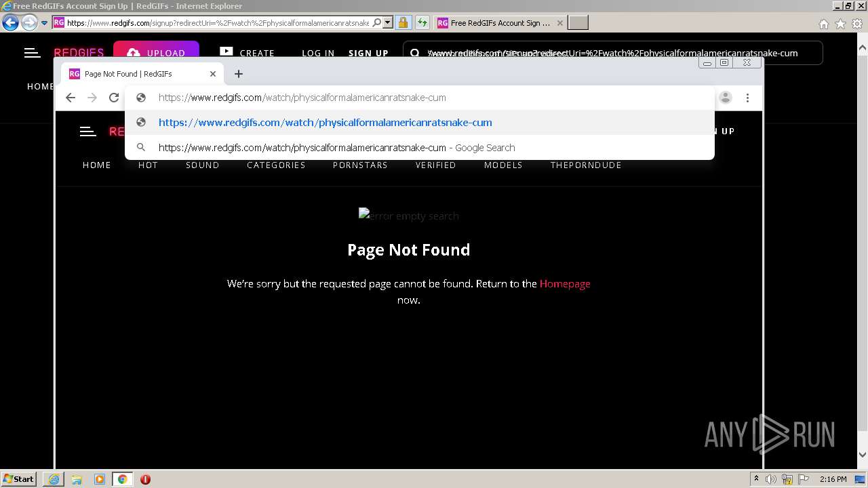
Task: Open the IE Favorites star
Action: tap(840, 24)
